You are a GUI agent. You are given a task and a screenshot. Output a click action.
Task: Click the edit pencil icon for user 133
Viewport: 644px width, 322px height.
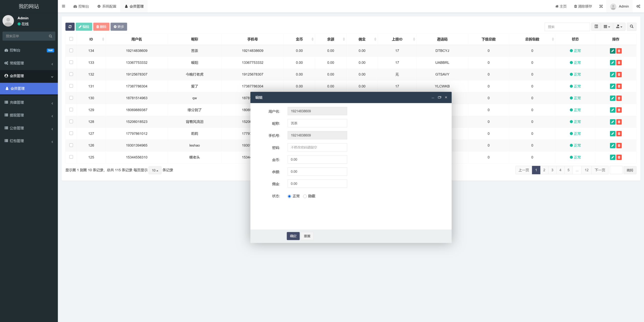(x=613, y=63)
